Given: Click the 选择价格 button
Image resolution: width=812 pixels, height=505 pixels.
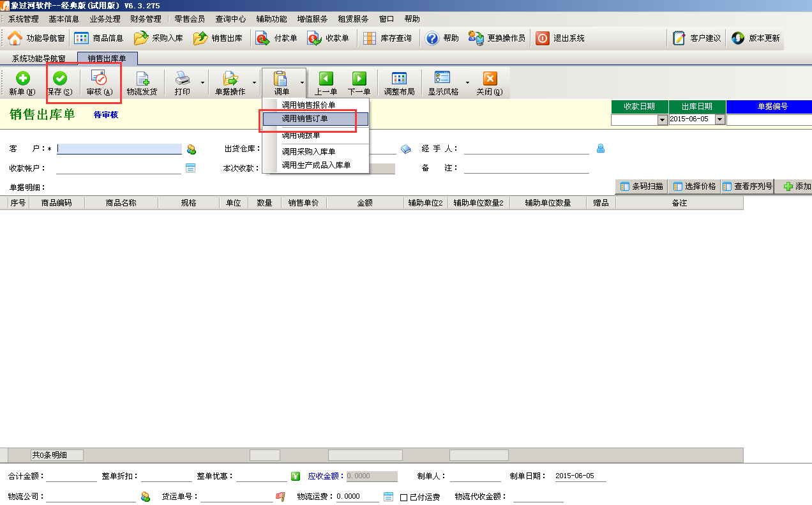Looking at the screenshot, I should pyautogui.click(x=694, y=186).
